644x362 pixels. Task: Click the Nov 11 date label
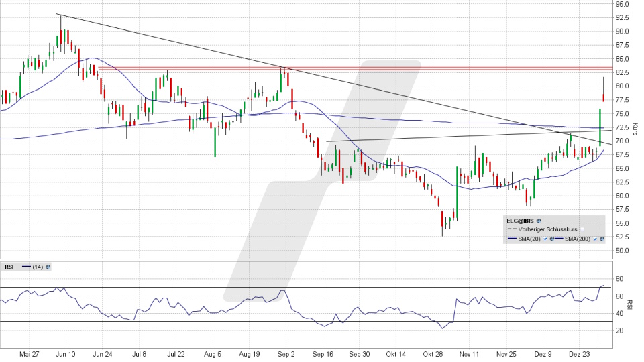coord(470,354)
